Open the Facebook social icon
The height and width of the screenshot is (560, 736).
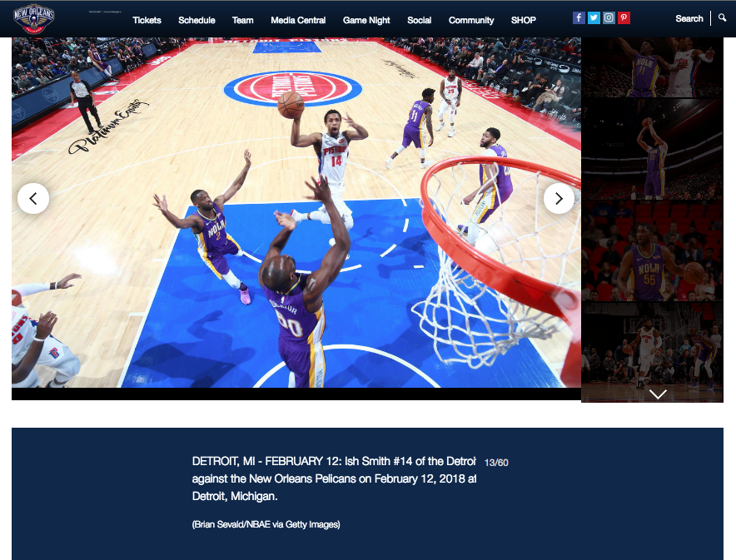tap(579, 18)
